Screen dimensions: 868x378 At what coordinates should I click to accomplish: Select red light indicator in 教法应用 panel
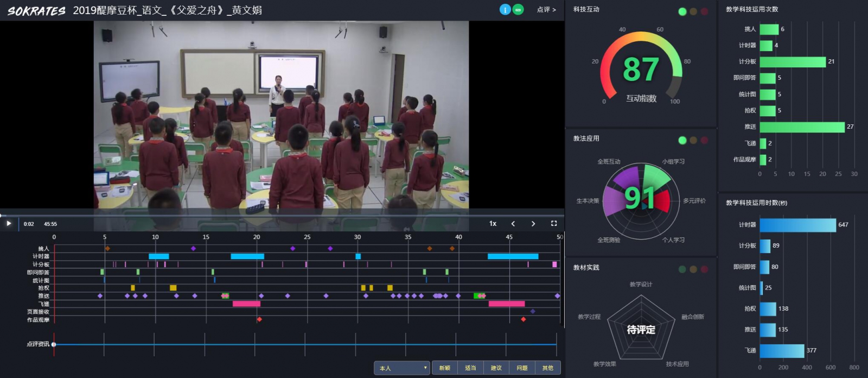[x=704, y=140]
